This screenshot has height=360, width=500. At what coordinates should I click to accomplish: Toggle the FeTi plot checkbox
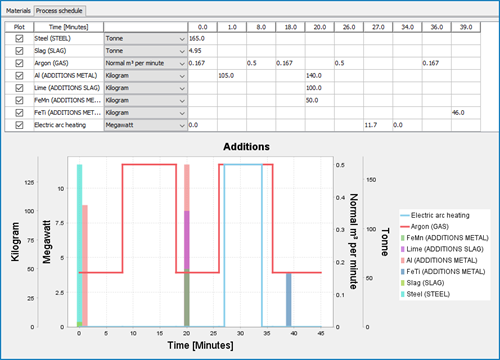pos(19,113)
